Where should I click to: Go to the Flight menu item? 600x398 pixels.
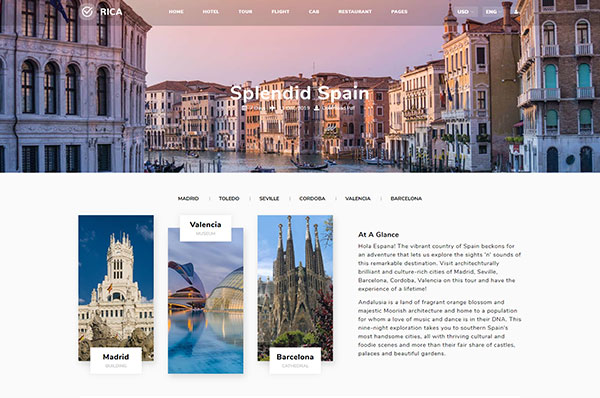tap(280, 12)
